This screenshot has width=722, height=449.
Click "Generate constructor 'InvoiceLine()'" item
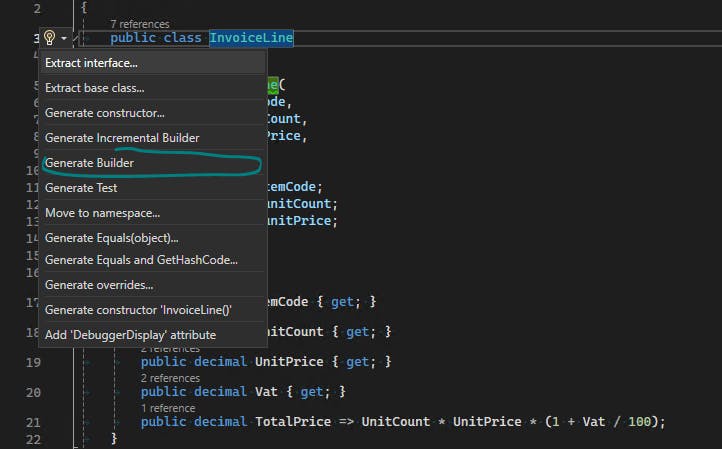click(x=137, y=310)
